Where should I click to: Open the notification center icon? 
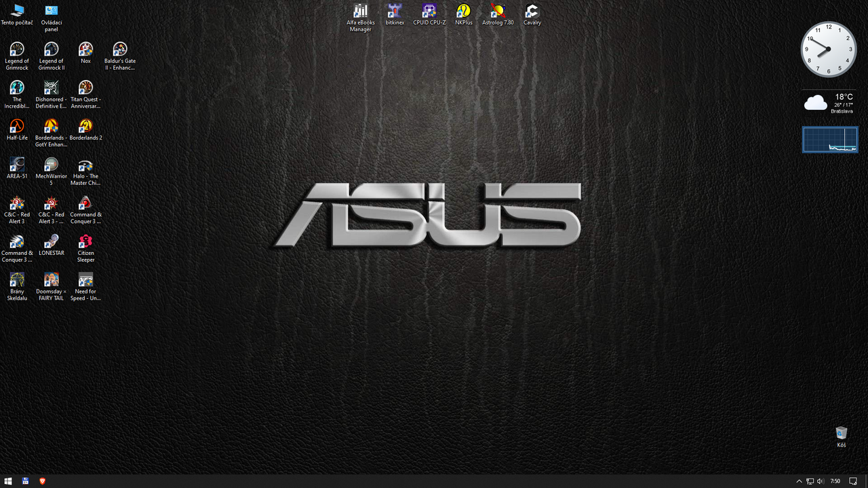tap(853, 481)
